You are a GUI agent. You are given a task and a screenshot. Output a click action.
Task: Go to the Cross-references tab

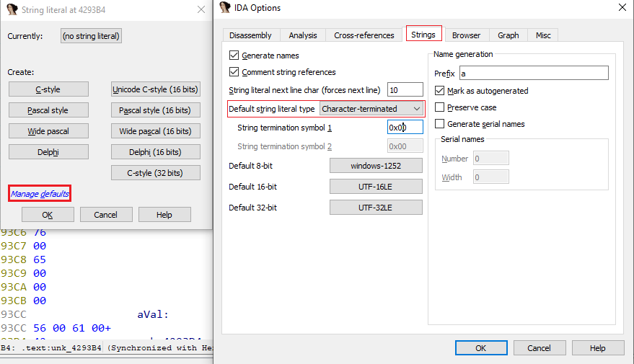pyautogui.click(x=364, y=35)
